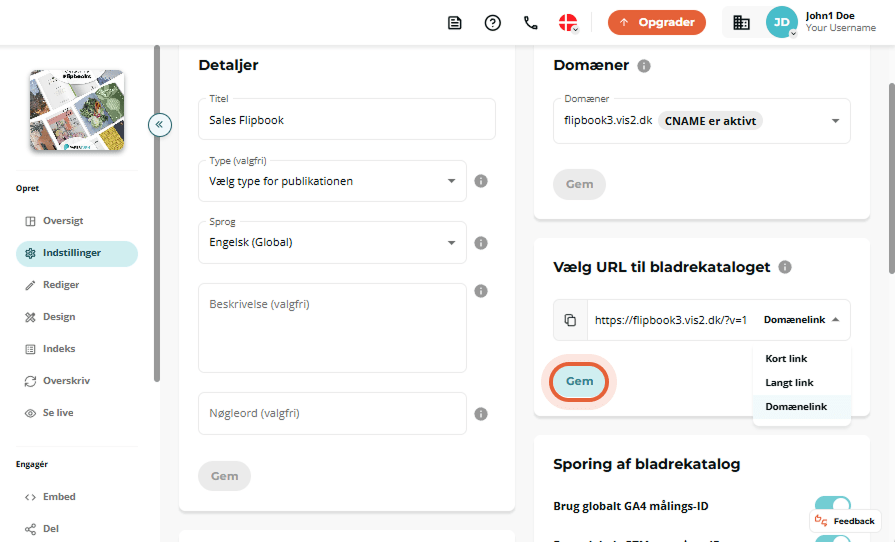Open Se live in the sidebar

point(77,412)
